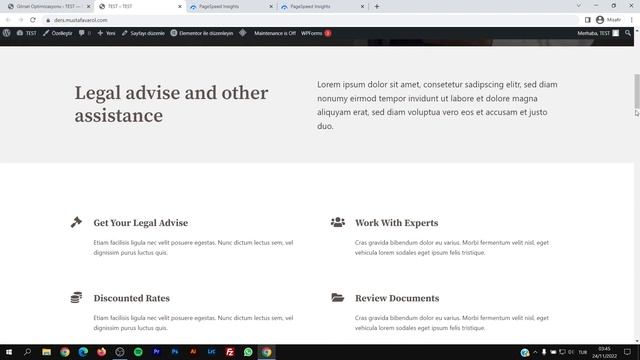Open the Windows notification center
640x360 pixels.
click(627, 352)
